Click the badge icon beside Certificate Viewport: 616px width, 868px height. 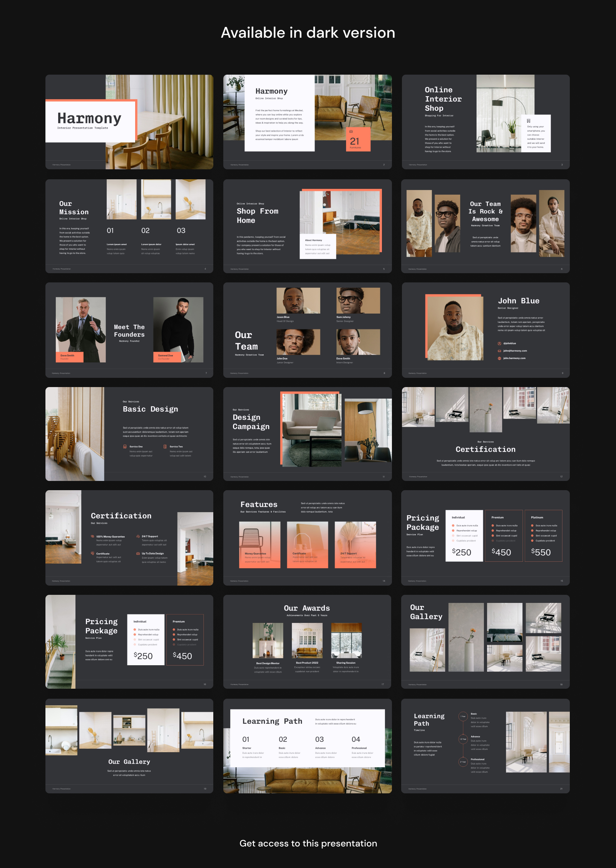tap(92, 553)
